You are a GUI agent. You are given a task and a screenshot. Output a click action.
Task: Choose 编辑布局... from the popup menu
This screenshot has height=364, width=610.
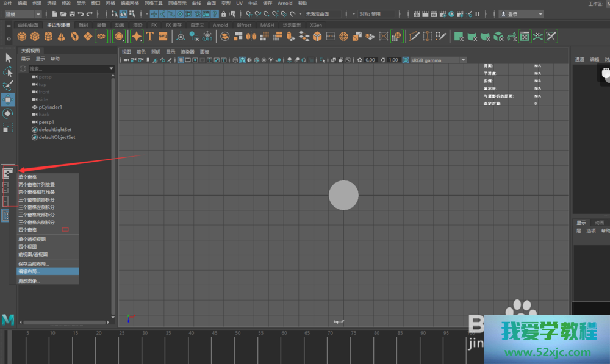click(x=29, y=271)
